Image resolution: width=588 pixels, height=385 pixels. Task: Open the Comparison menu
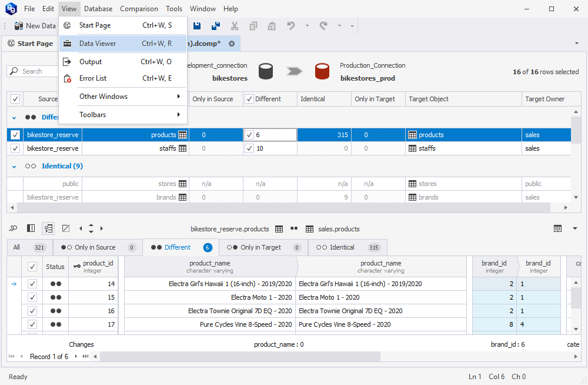point(139,9)
